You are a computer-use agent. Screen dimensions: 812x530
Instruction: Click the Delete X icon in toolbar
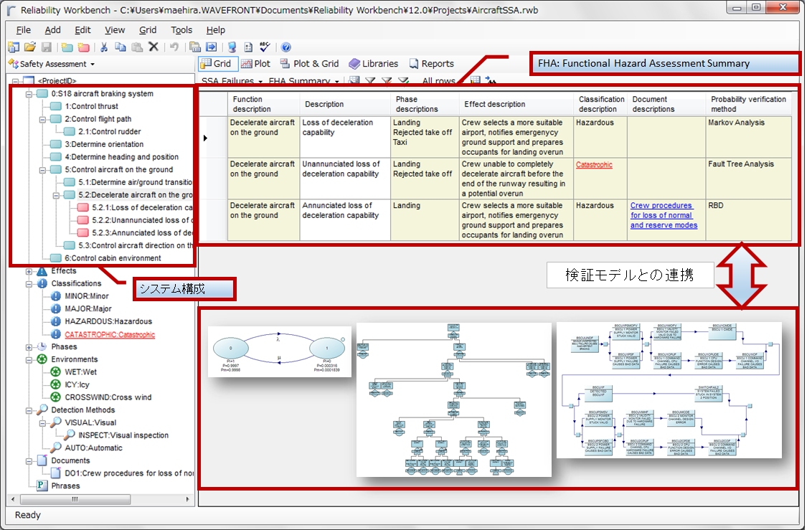pyautogui.click(x=154, y=47)
